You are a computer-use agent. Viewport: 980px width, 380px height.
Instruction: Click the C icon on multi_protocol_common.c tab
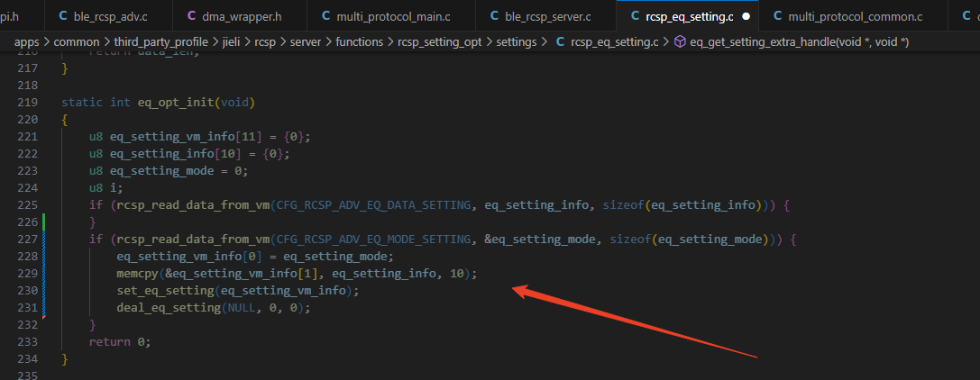777,17
